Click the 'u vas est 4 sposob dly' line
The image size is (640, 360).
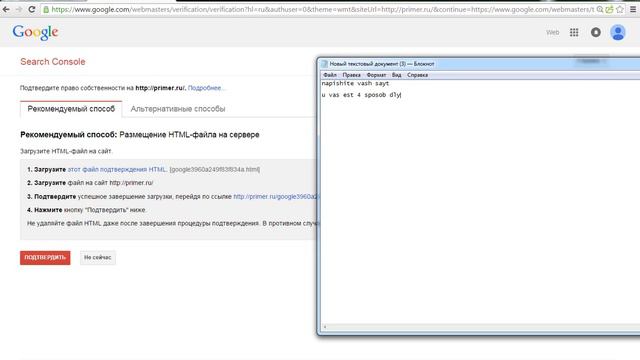click(x=361, y=95)
